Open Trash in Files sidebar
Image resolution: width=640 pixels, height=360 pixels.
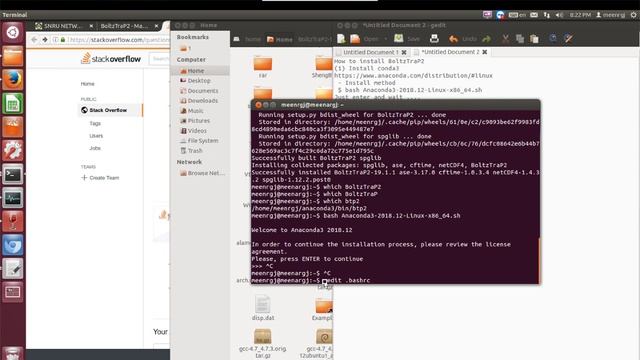point(200,151)
